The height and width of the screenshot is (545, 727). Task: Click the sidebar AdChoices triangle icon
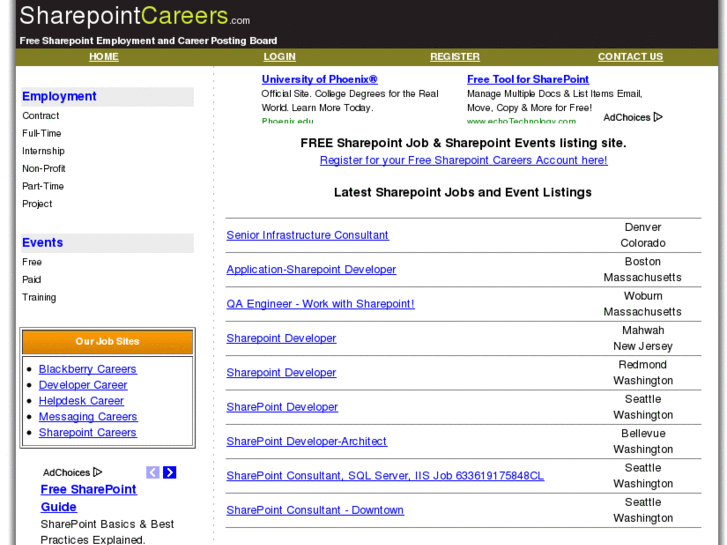(x=97, y=472)
